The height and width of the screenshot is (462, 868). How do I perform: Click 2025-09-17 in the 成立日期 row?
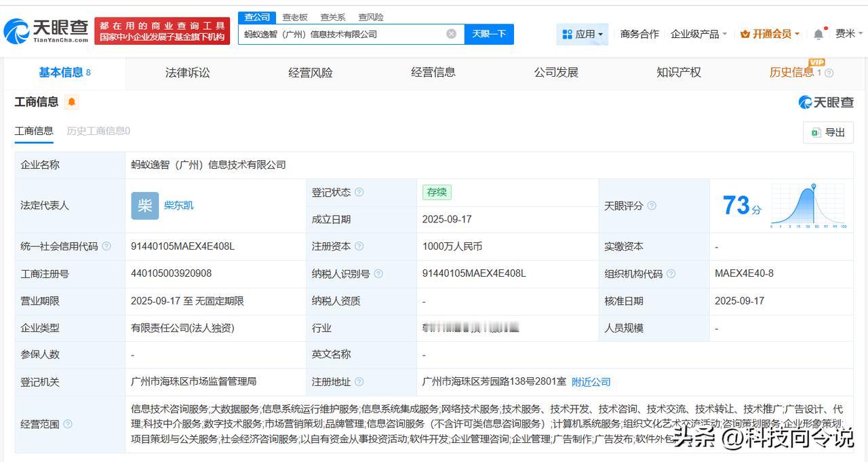pos(447,219)
